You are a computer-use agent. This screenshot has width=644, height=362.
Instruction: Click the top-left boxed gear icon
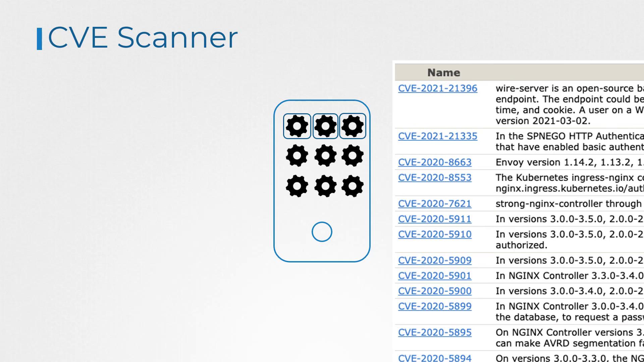click(297, 126)
